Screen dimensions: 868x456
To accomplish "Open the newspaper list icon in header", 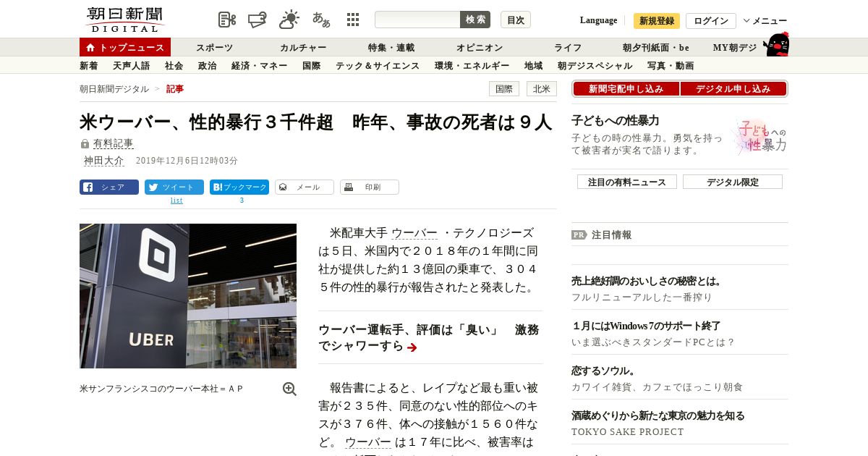I will (227, 20).
